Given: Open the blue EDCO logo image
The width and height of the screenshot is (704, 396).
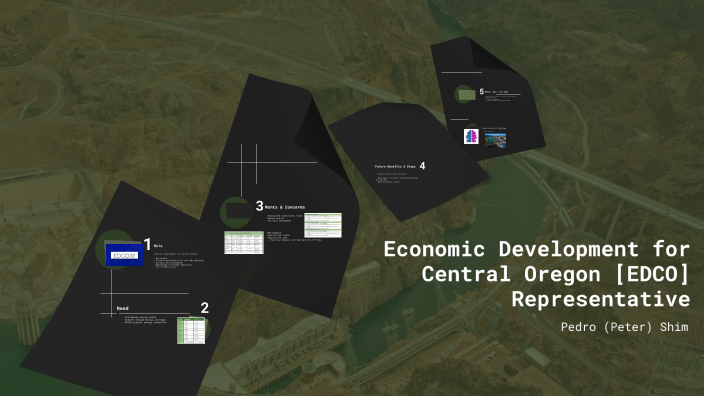Looking at the screenshot, I should click(124, 255).
